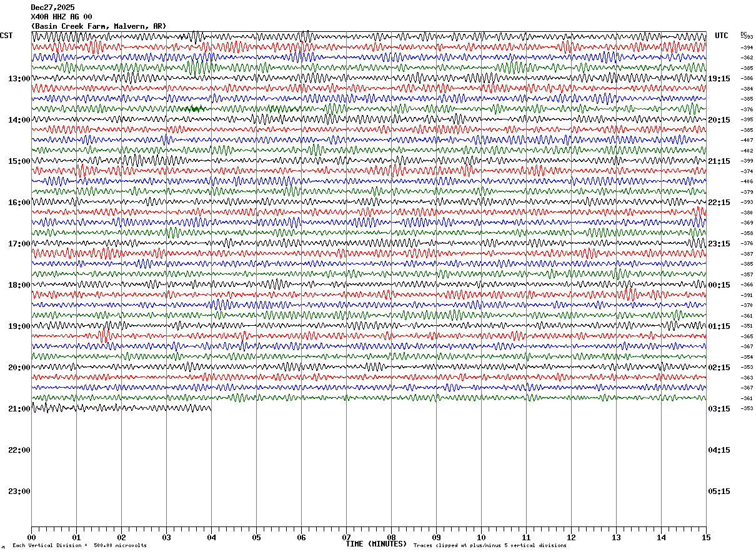Image resolution: width=756 pixels, height=554 pixels.
Task: Click the DC offset value -358
Action: click(x=747, y=233)
